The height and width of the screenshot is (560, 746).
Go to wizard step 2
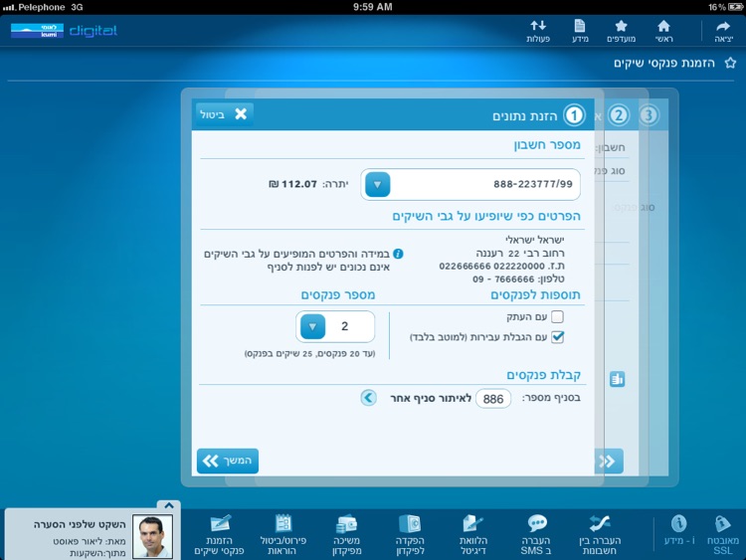[619, 115]
